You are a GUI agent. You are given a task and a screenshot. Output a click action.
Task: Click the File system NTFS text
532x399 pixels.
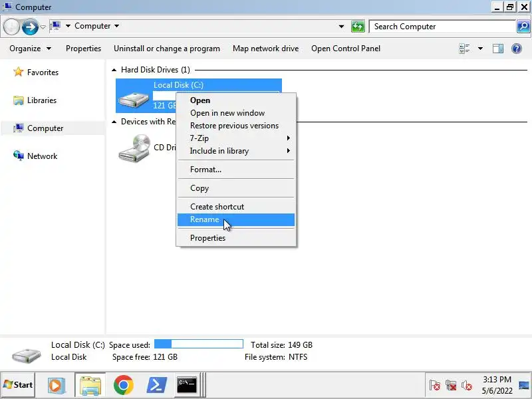(x=276, y=357)
